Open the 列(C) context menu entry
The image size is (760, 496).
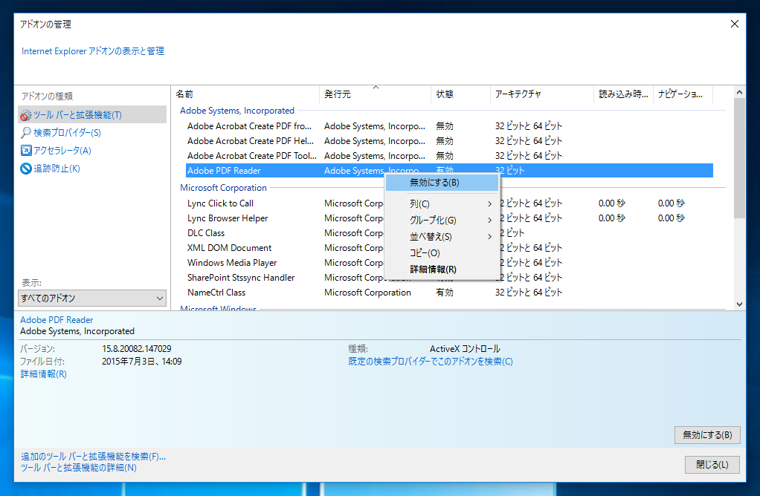pos(442,204)
